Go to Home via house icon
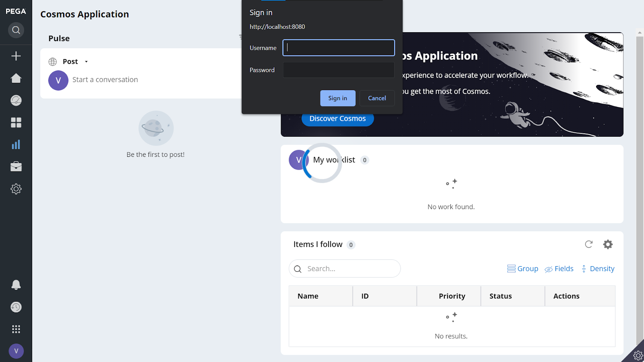This screenshot has width=644, height=362. pos(16,78)
